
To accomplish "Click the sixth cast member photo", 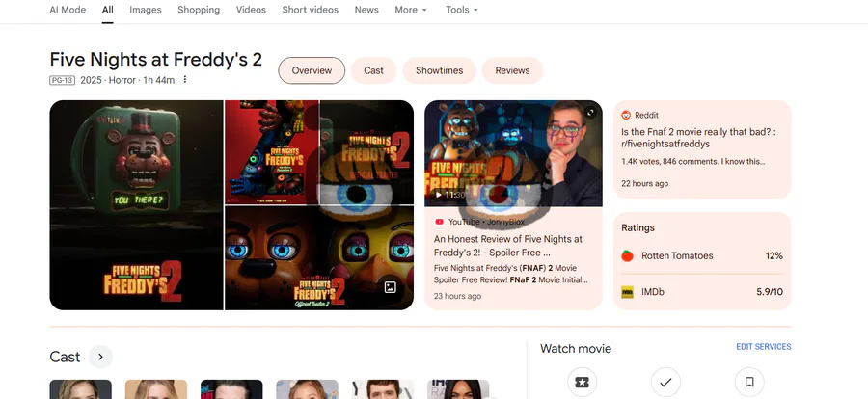I will coord(458,389).
